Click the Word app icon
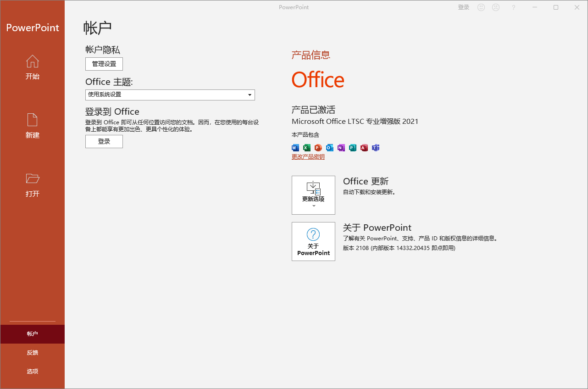588x389 pixels. click(x=295, y=148)
